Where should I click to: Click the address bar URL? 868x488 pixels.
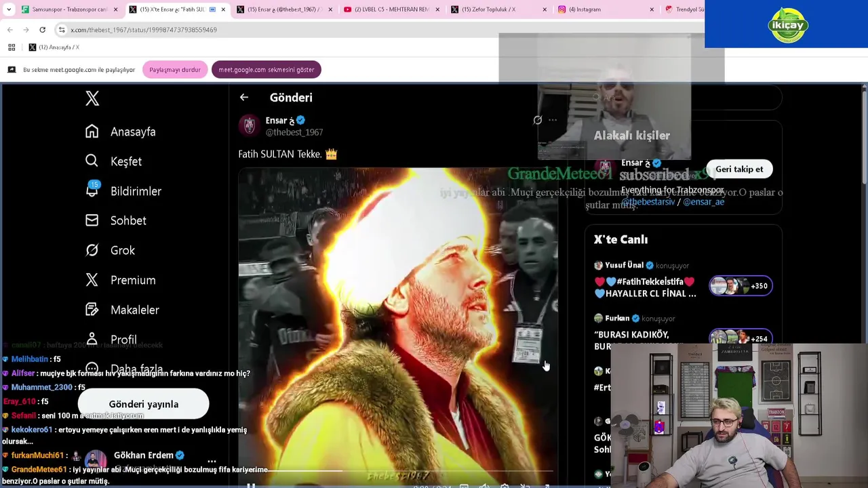[144, 30]
